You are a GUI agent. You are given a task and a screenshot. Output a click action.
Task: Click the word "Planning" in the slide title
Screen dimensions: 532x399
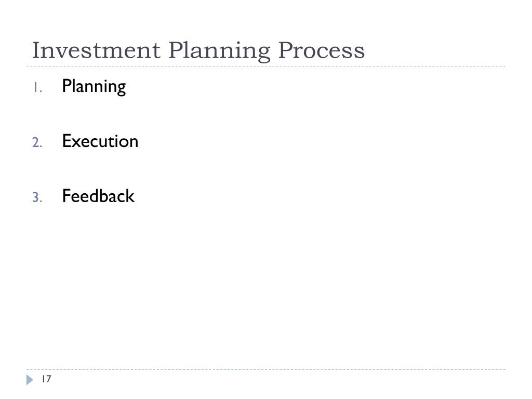[220, 51]
